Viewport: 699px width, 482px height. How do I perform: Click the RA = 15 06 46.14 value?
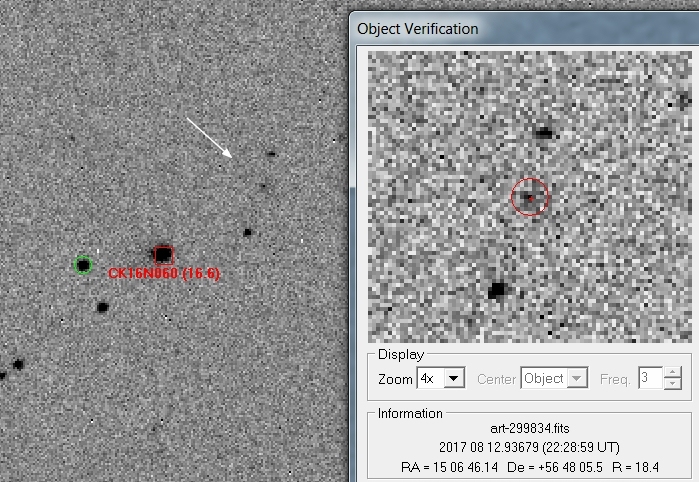(449, 467)
